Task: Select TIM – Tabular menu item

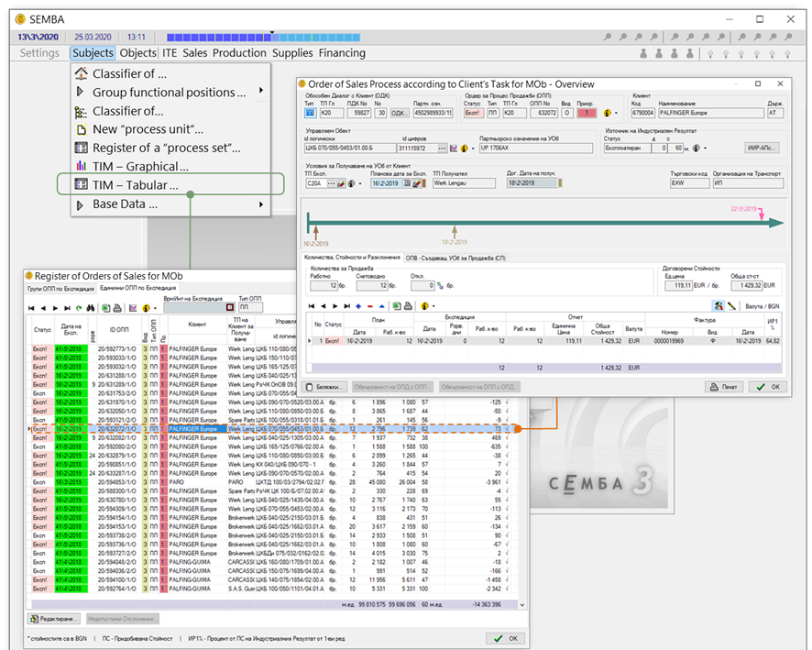Action: coord(170,184)
